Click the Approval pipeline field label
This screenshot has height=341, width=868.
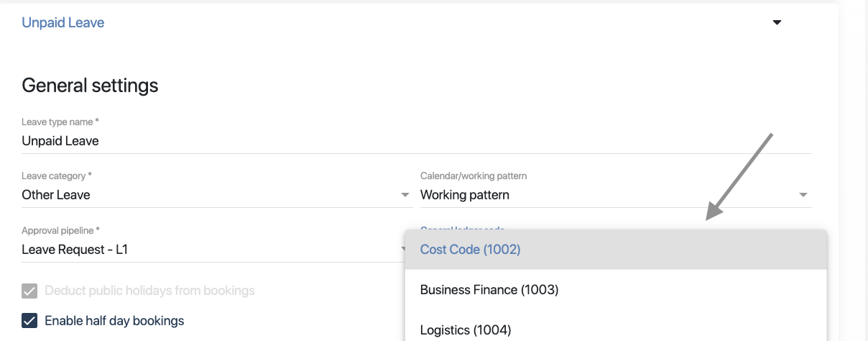(60, 231)
